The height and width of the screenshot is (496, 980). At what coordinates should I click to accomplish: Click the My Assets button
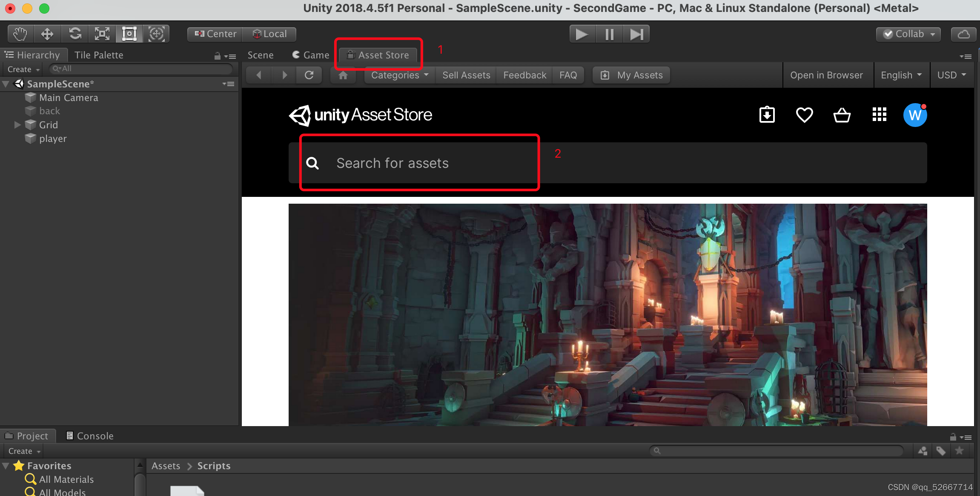tap(632, 75)
